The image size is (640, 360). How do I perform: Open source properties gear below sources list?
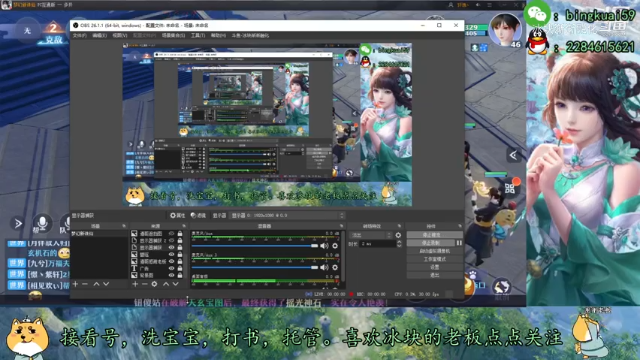[154, 284]
